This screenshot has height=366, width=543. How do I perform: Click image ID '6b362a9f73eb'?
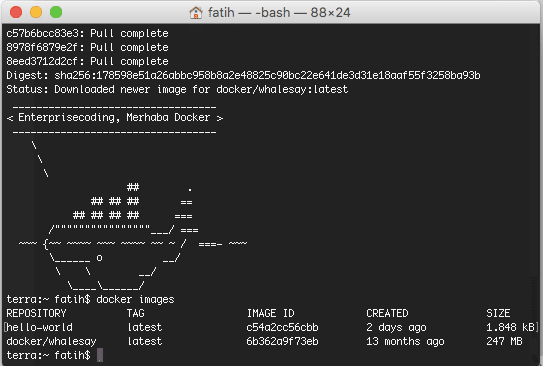[x=282, y=341]
